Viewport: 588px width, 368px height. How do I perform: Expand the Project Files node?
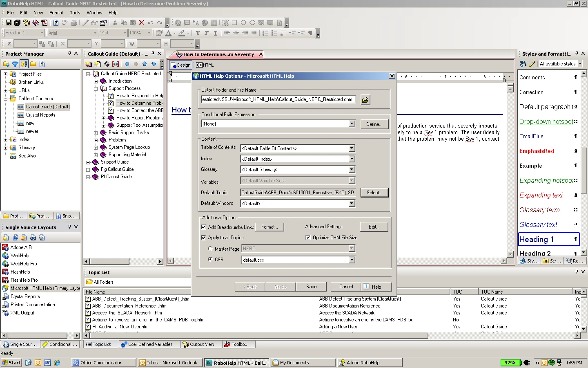(5, 74)
